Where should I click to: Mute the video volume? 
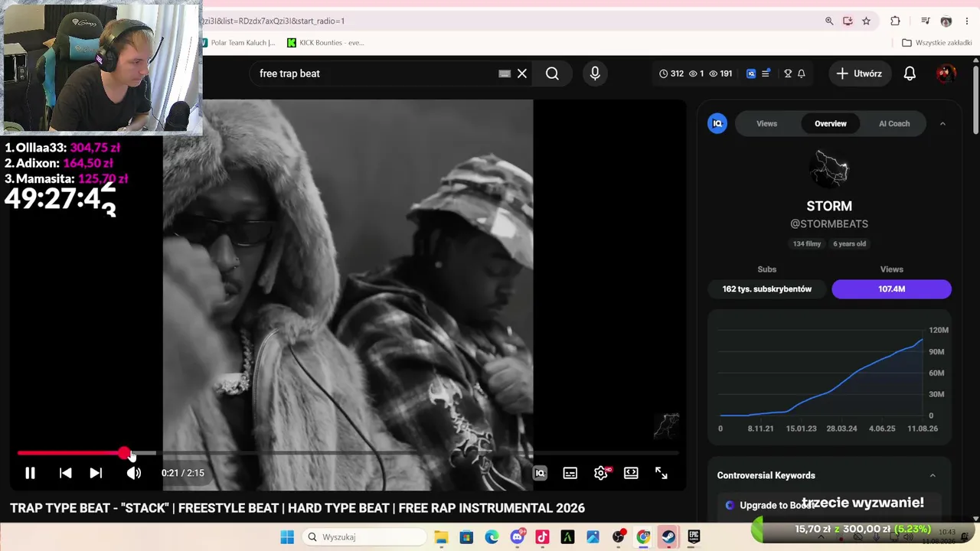point(134,473)
